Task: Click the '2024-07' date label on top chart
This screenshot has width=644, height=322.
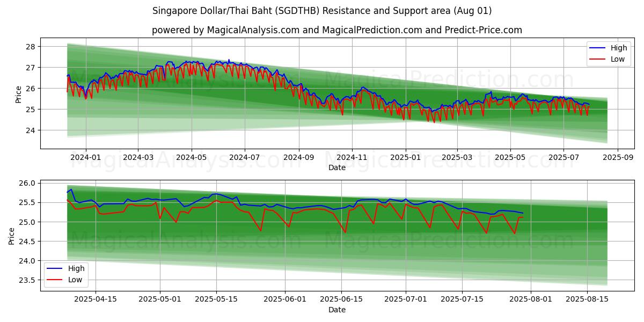Action: click(245, 158)
